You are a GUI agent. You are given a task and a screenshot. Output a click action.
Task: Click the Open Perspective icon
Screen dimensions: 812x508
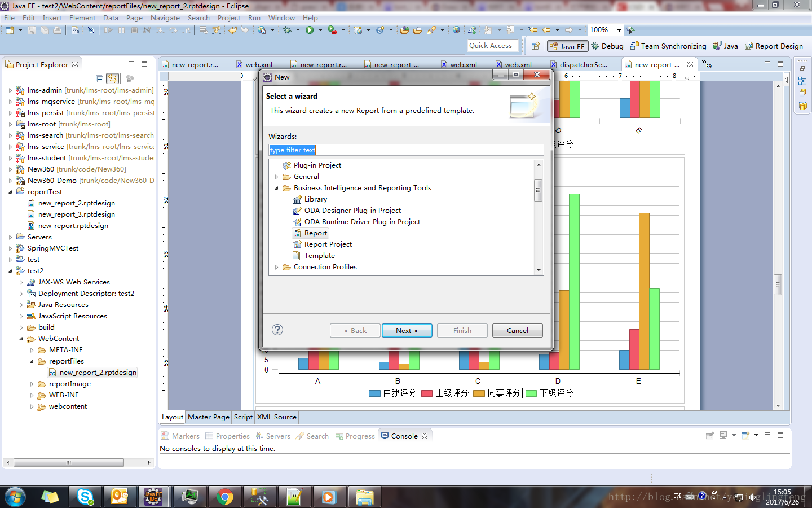(536, 46)
